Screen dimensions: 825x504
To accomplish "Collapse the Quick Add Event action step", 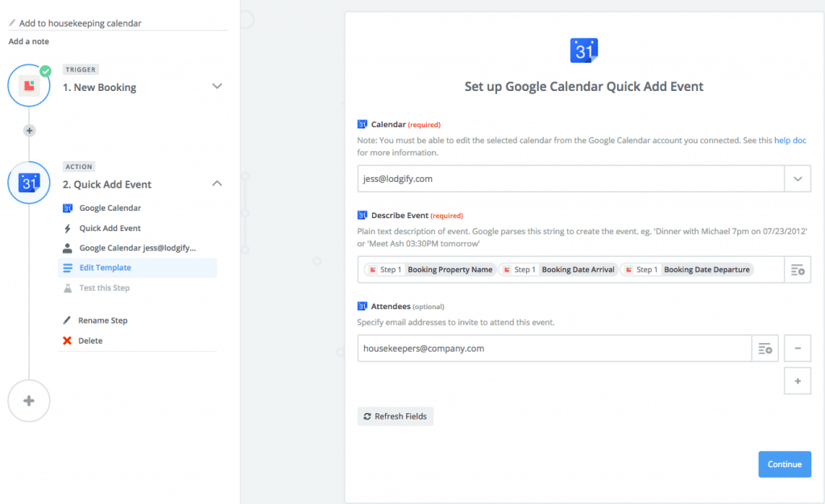I will pos(217,184).
